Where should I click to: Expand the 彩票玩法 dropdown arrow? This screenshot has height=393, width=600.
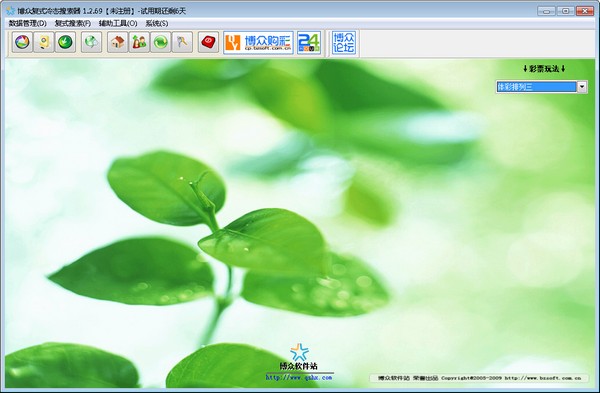coord(582,87)
